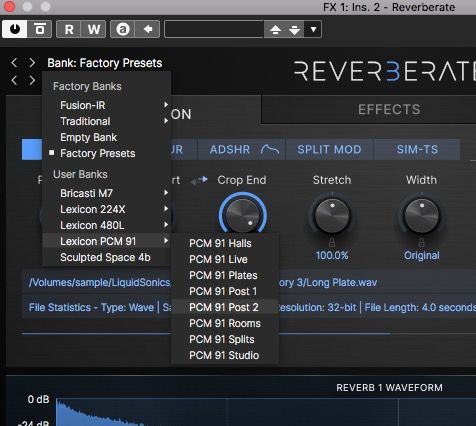The height and width of the screenshot is (426, 476).
Task: Choose PCM 91 Splits
Action: (225, 339)
